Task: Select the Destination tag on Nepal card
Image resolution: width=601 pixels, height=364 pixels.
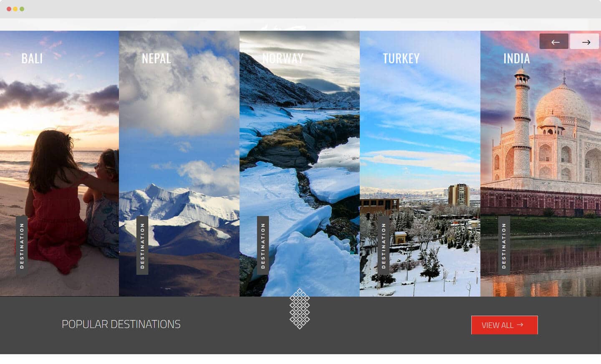Action: pos(142,245)
